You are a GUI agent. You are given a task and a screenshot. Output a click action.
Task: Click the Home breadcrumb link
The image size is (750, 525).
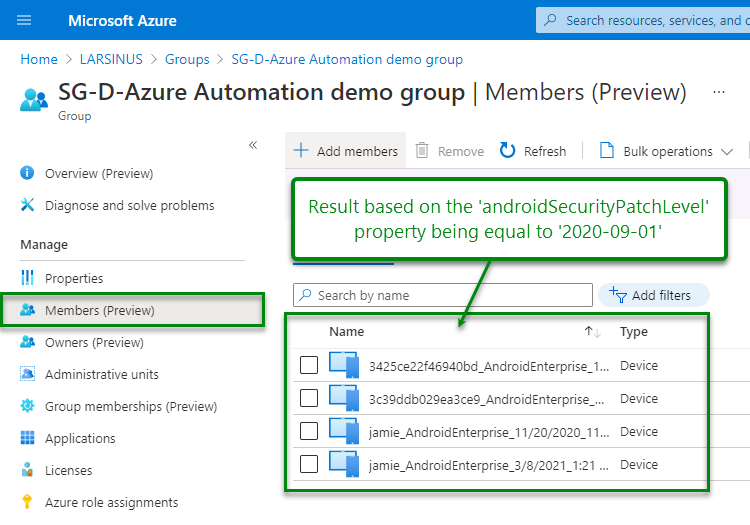click(39, 59)
